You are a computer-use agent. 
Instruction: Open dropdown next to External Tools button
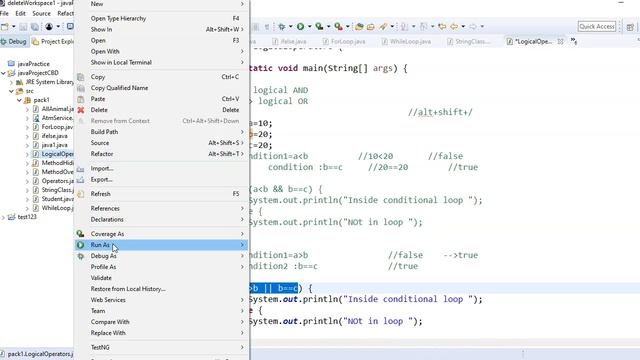pyautogui.click(x=347, y=27)
